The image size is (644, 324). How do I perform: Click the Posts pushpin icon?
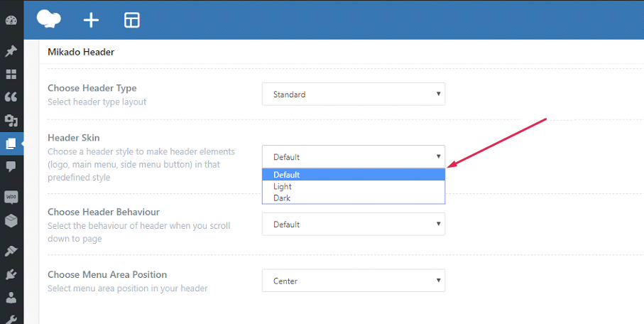(11, 51)
